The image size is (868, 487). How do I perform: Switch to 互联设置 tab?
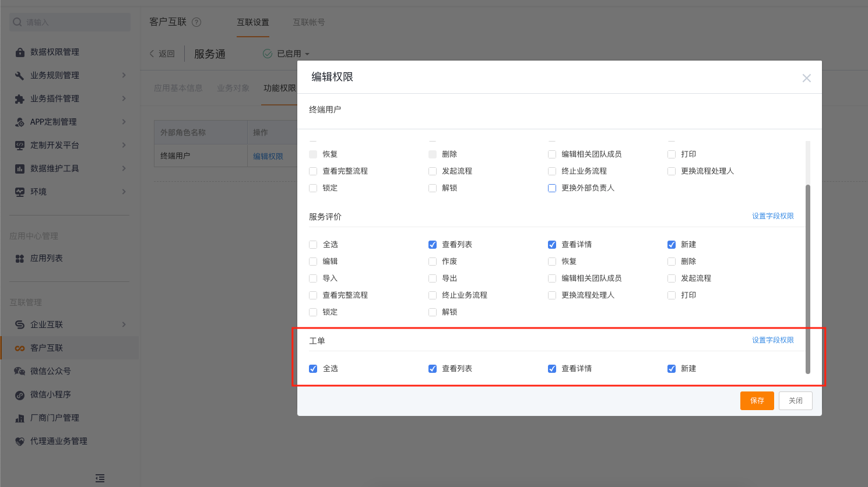click(253, 22)
